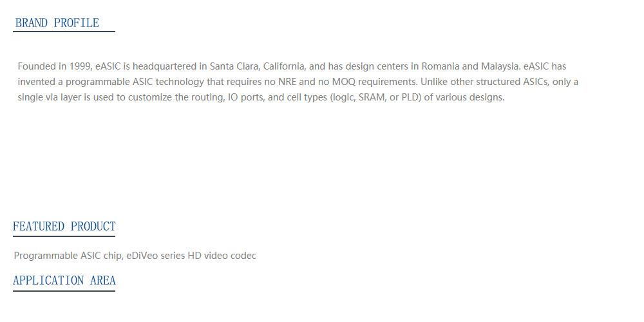Click the BRAND PROFILE heading
Screen dimensions: 644x322
[x=57, y=23]
